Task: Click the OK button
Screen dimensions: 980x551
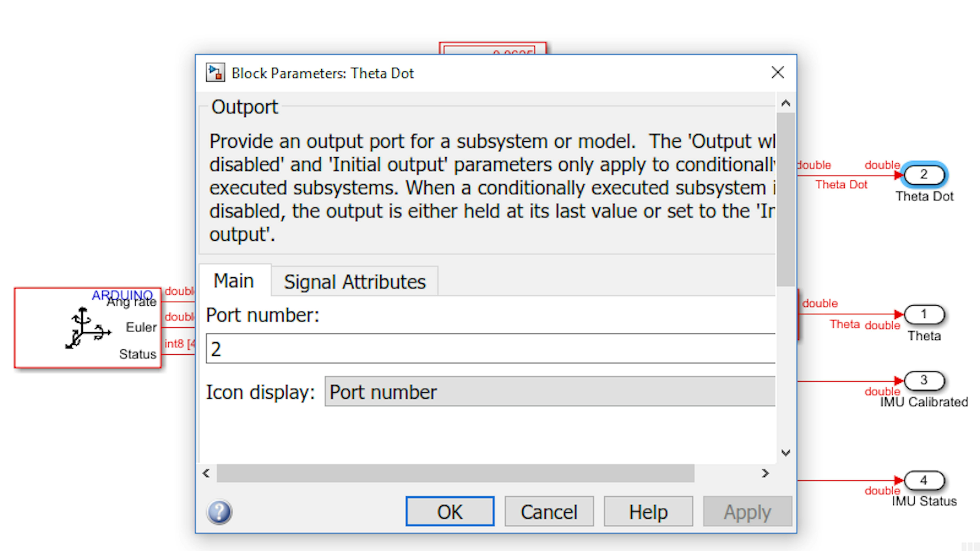Action: [x=450, y=511]
